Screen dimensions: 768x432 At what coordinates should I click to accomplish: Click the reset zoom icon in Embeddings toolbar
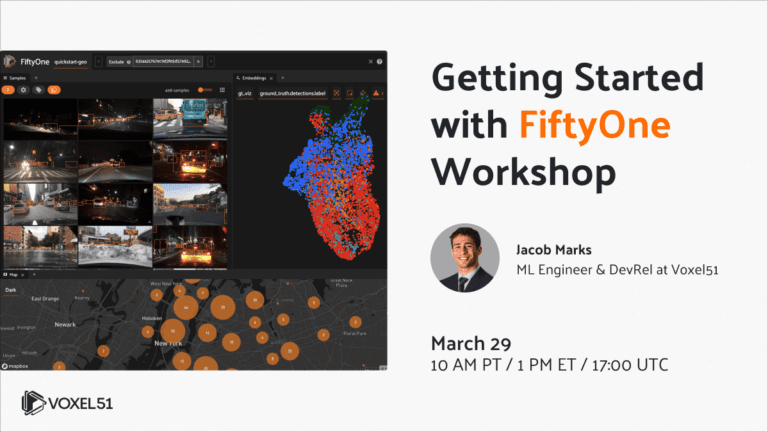point(336,93)
